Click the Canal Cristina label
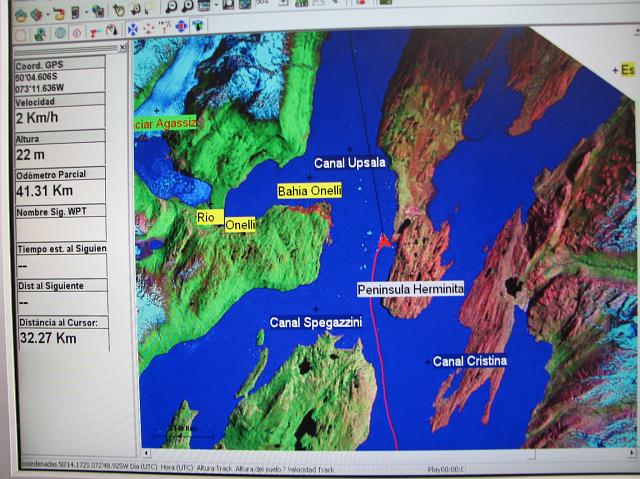 click(470, 361)
